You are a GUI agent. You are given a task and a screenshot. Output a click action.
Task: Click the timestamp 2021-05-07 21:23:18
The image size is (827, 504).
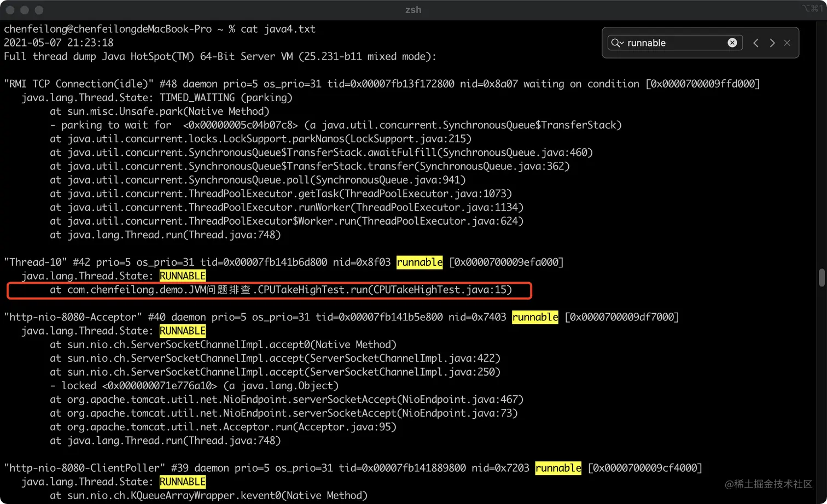(x=59, y=43)
